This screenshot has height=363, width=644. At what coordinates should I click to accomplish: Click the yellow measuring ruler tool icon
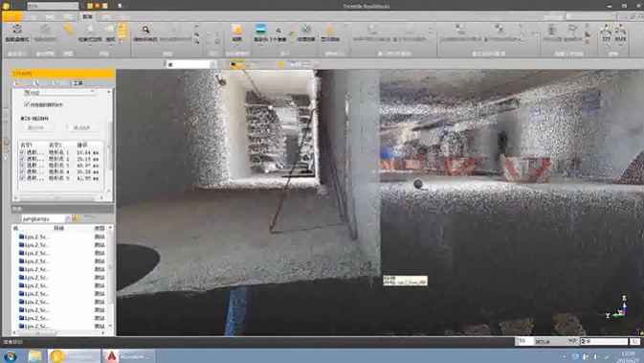coord(68,30)
